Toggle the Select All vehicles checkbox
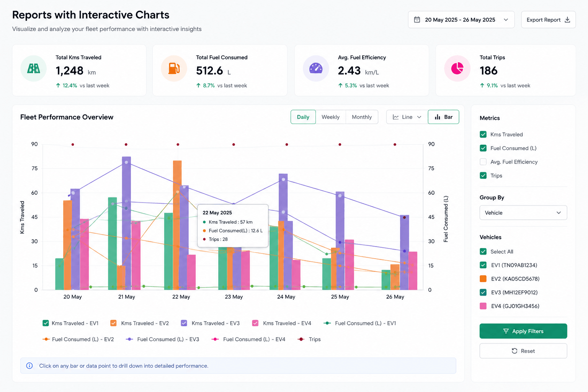 coord(483,252)
